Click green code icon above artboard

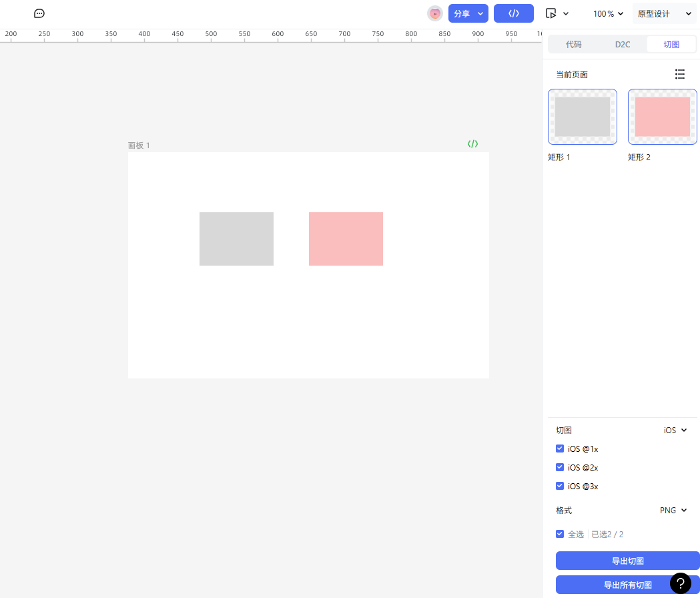coord(472,143)
